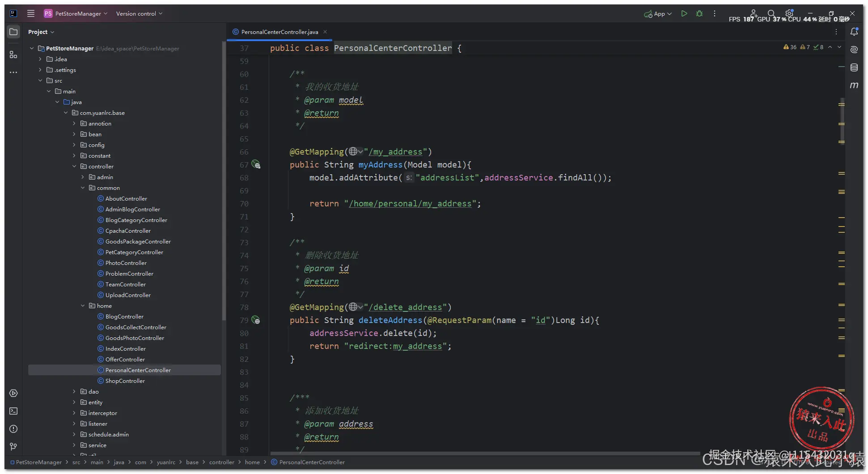Open the main hamburger menu
The height and width of the screenshot is (474, 868).
coord(31,13)
